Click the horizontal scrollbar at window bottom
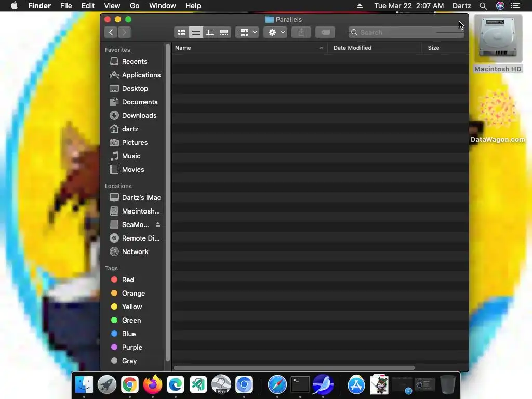This screenshot has width=532, height=399. (294, 368)
